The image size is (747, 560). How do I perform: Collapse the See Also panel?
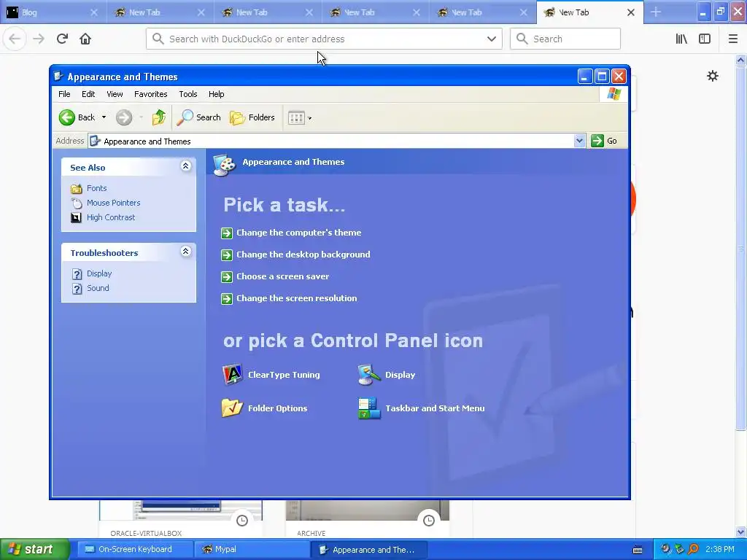[186, 166]
